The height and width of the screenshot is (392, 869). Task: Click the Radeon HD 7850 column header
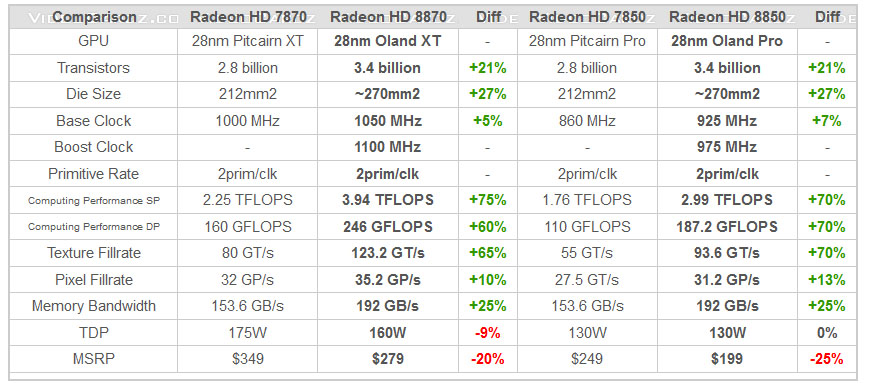587,17
